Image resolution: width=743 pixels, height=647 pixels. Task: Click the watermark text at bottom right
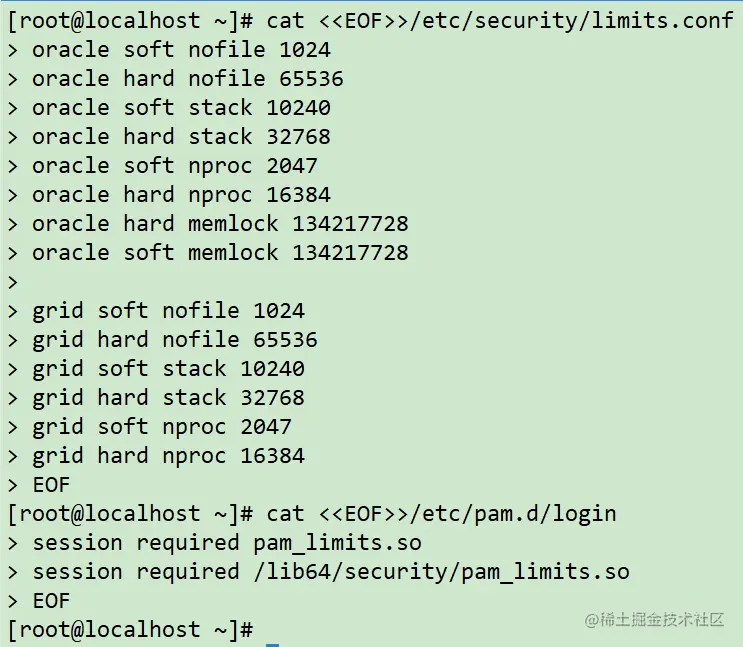click(654, 620)
